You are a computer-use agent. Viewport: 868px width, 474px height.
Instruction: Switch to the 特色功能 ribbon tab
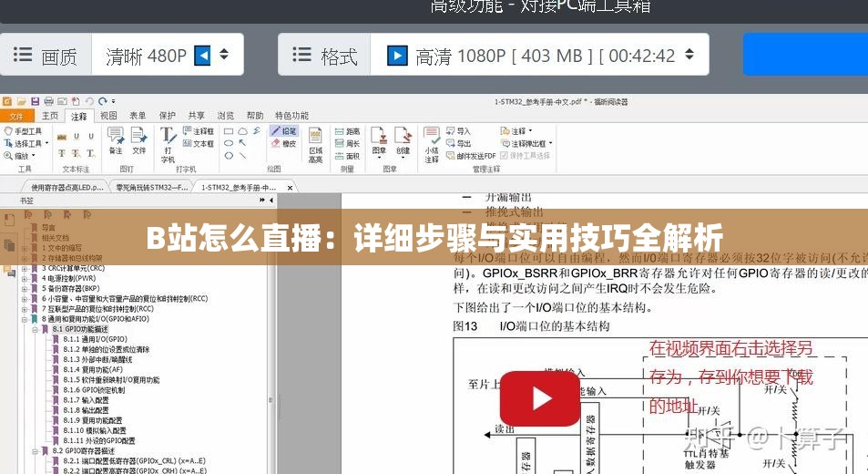[x=291, y=116]
